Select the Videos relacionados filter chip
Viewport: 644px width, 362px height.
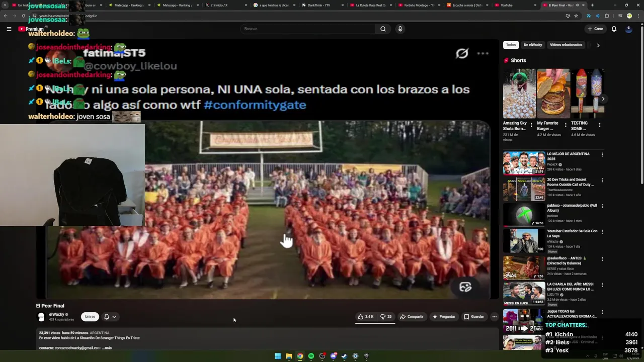pyautogui.click(x=566, y=45)
